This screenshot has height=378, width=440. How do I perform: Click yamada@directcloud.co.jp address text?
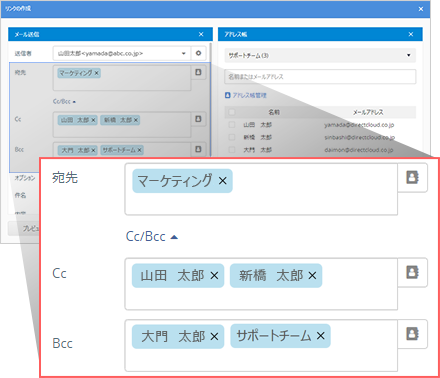pyautogui.click(x=359, y=125)
